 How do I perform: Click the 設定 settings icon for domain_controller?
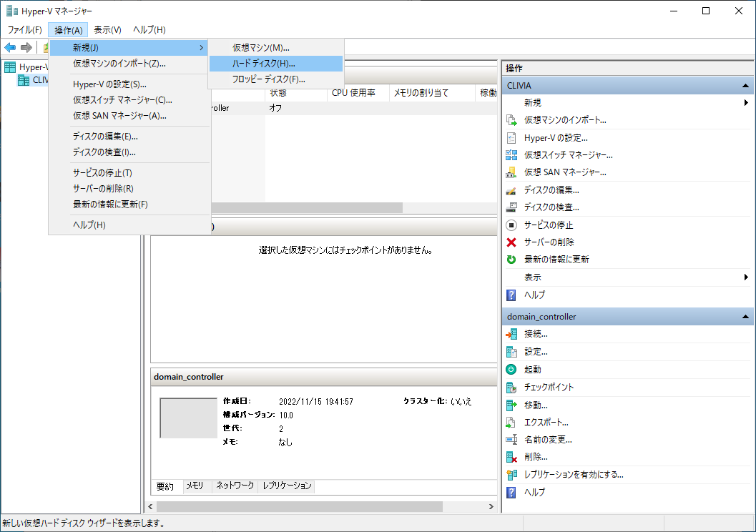[x=511, y=352]
